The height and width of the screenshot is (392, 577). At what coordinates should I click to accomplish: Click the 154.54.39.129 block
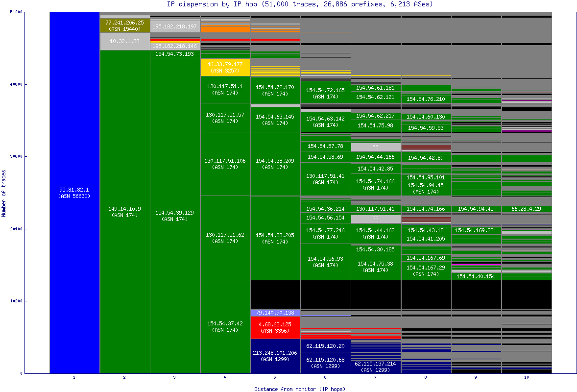pyautogui.click(x=175, y=216)
